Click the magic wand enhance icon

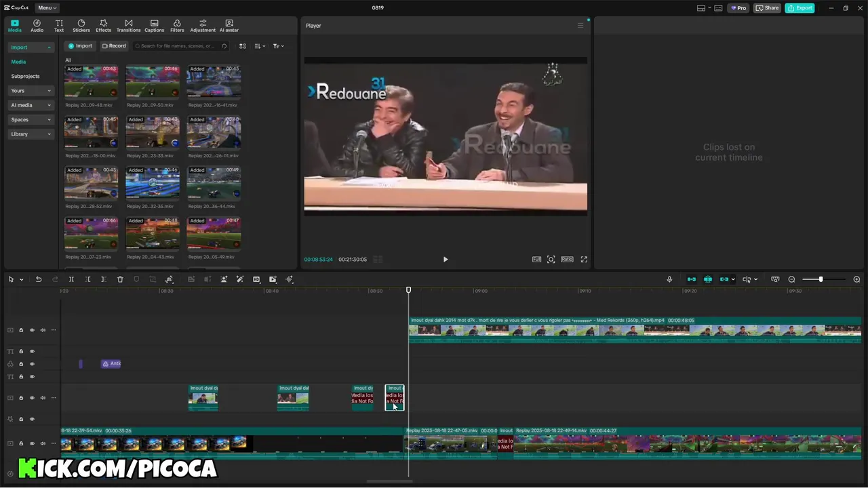click(240, 279)
